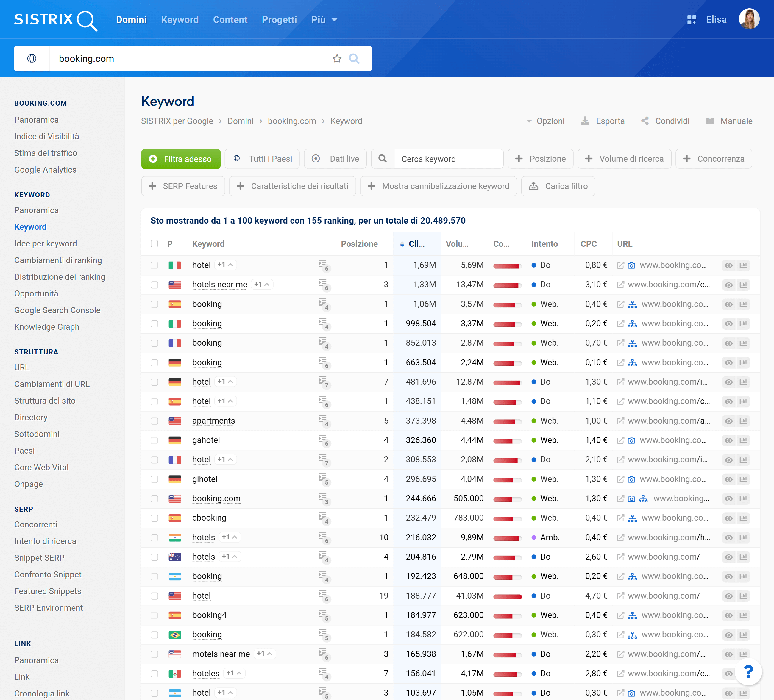Image resolution: width=774 pixels, height=700 pixels.
Task: Open the external link icon for hotels Australia URL
Action: point(620,557)
